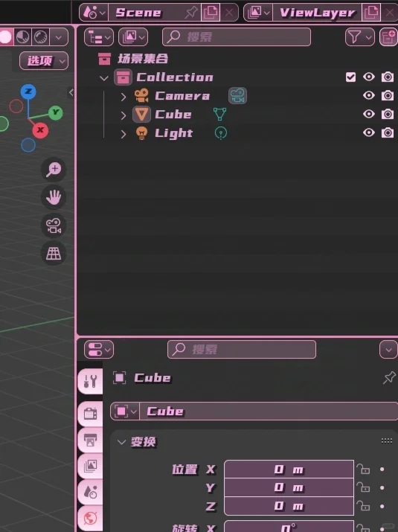Click the Collection box icon
This screenshot has width=398, height=532.
point(123,77)
